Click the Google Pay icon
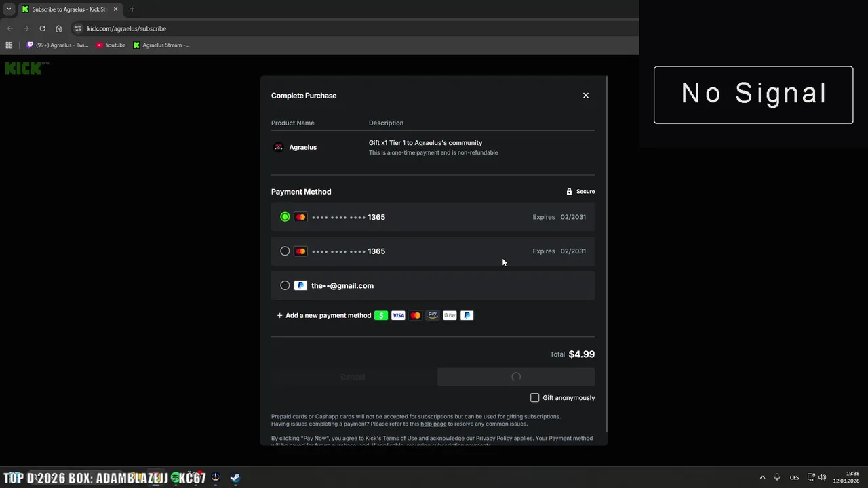Screen dimensions: 868x488 click(450, 315)
